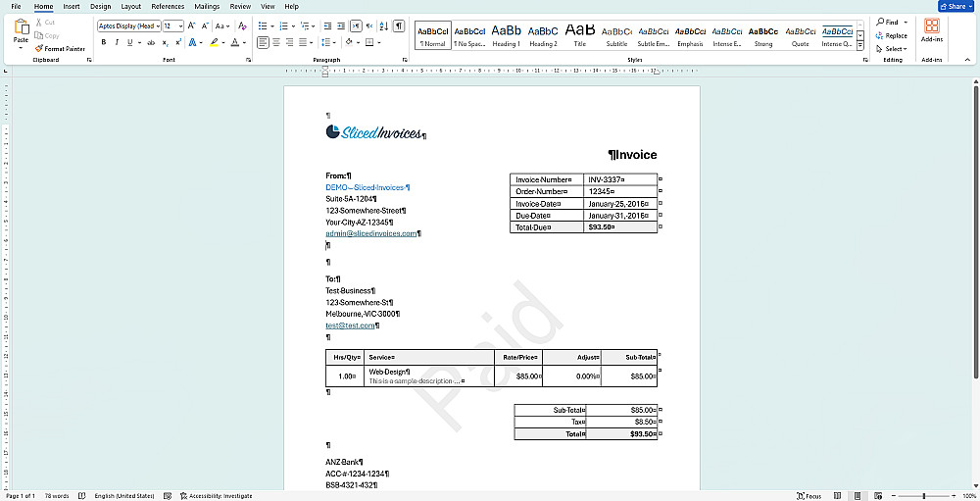
Task: Toggle Show/Hide paragraph marks
Action: point(399,25)
